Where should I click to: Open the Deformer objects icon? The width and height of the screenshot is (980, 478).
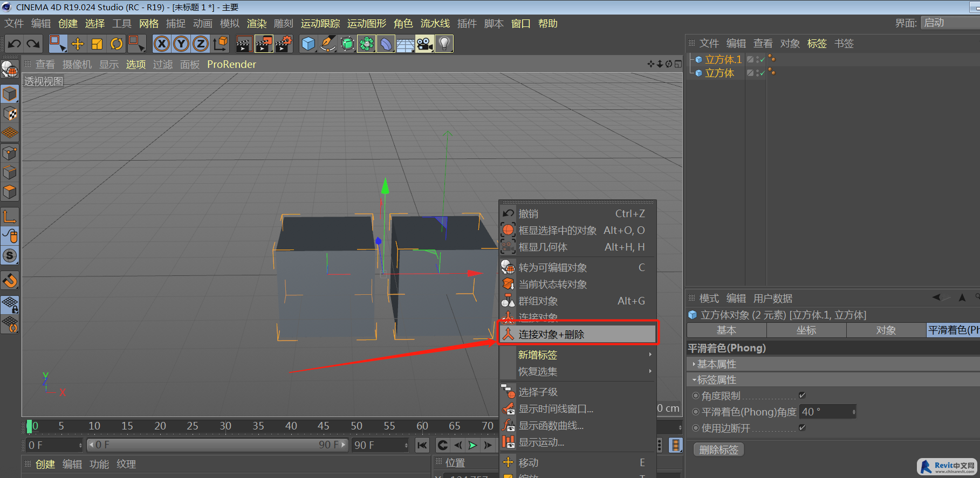pos(386,44)
